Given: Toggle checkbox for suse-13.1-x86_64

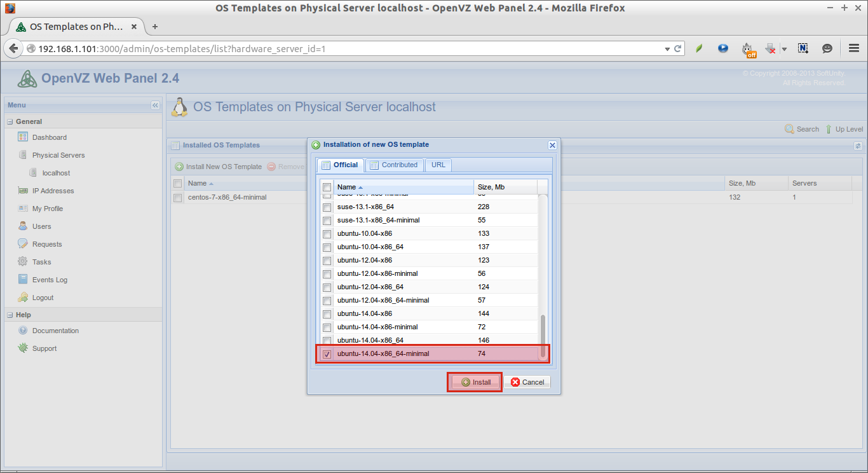Looking at the screenshot, I should [327, 207].
